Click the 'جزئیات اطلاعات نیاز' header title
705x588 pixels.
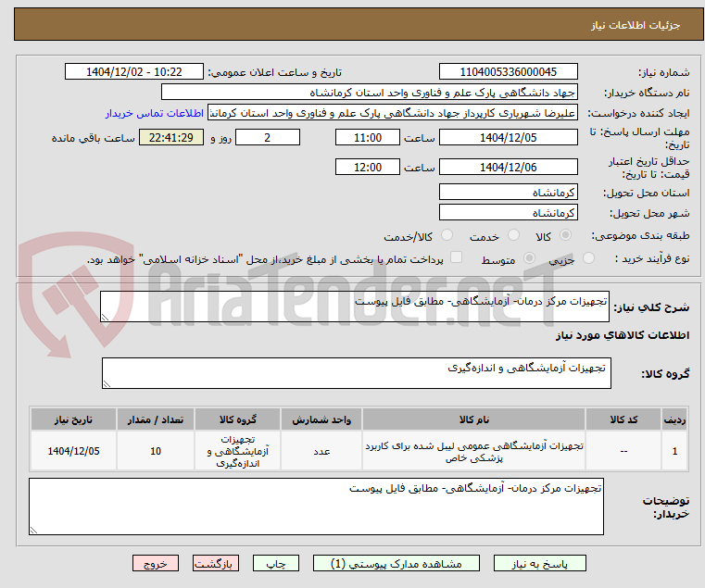pyautogui.click(x=635, y=25)
